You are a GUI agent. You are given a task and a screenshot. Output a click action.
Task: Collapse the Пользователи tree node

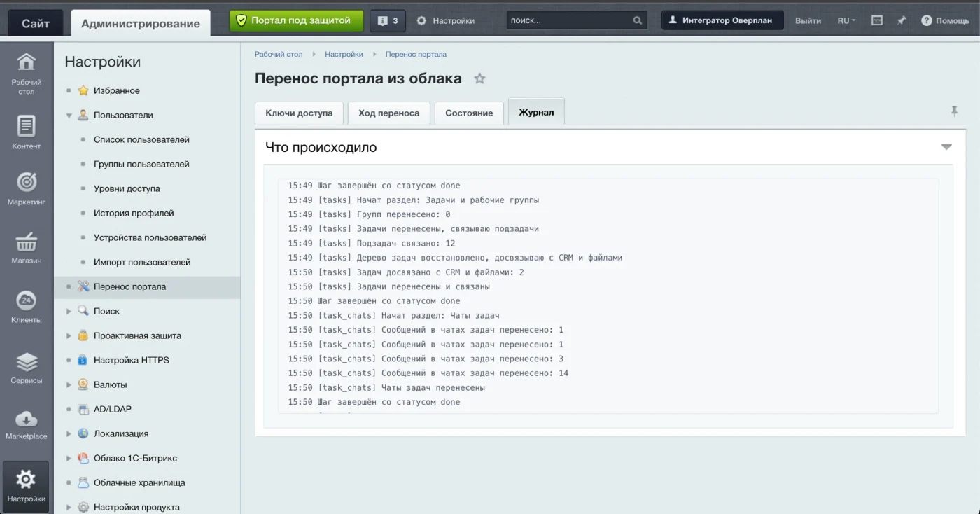click(x=69, y=116)
